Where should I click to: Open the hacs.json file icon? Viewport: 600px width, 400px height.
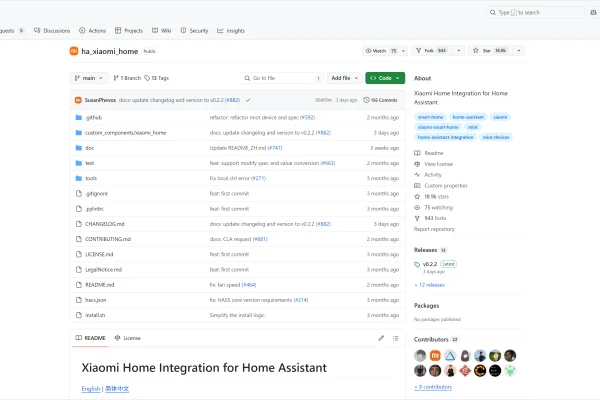coord(79,300)
